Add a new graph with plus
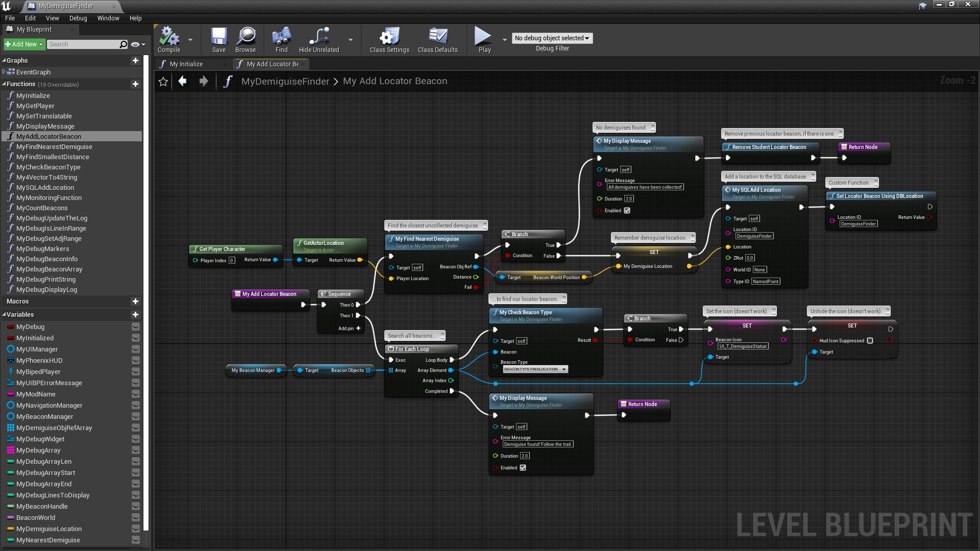 pyautogui.click(x=135, y=60)
